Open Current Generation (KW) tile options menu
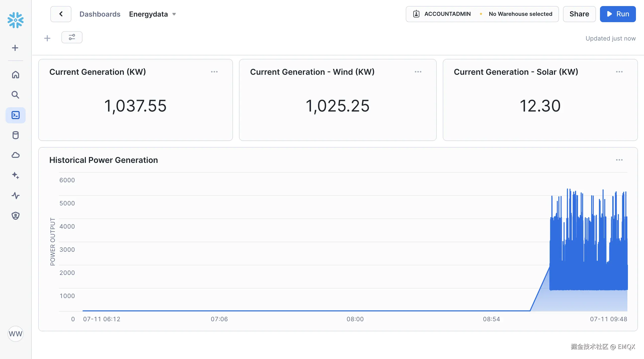 [x=214, y=72]
